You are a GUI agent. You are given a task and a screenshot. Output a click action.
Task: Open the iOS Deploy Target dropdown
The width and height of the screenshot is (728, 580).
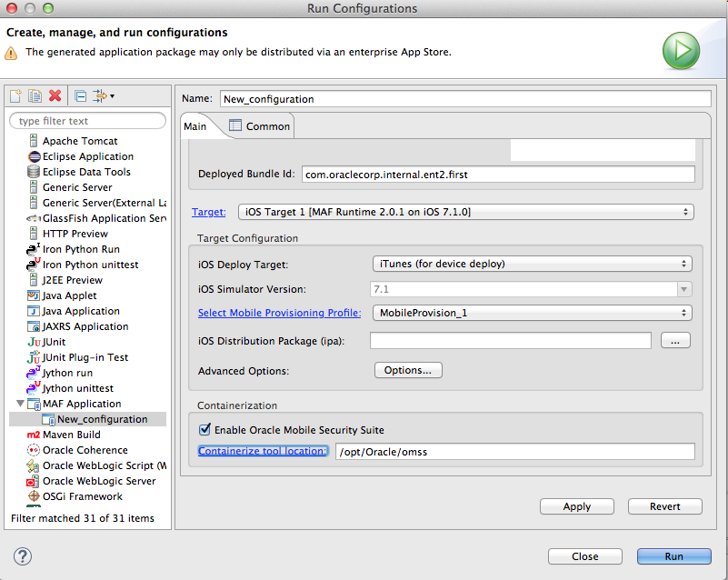(x=532, y=264)
